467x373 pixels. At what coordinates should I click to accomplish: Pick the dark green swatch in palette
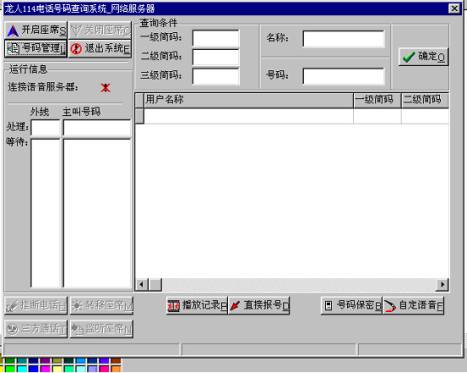(10, 360)
